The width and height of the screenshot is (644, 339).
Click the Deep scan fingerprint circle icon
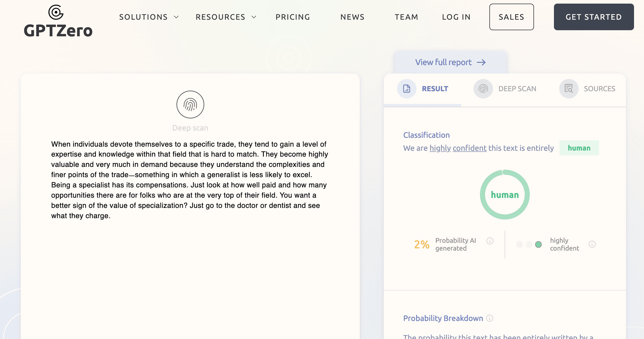190,104
